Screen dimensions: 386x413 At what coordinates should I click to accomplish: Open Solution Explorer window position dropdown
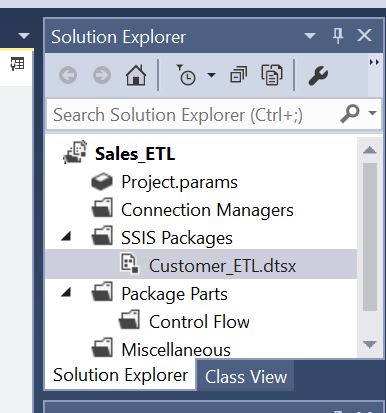(310, 36)
